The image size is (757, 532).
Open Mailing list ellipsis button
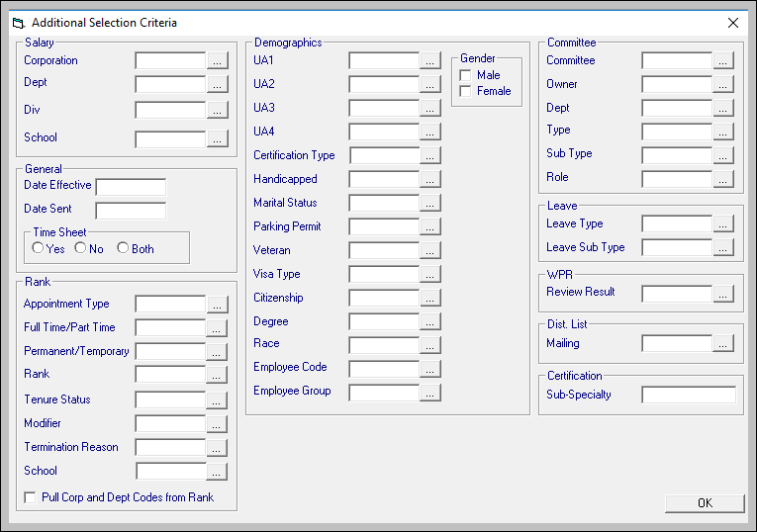click(723, 343)
